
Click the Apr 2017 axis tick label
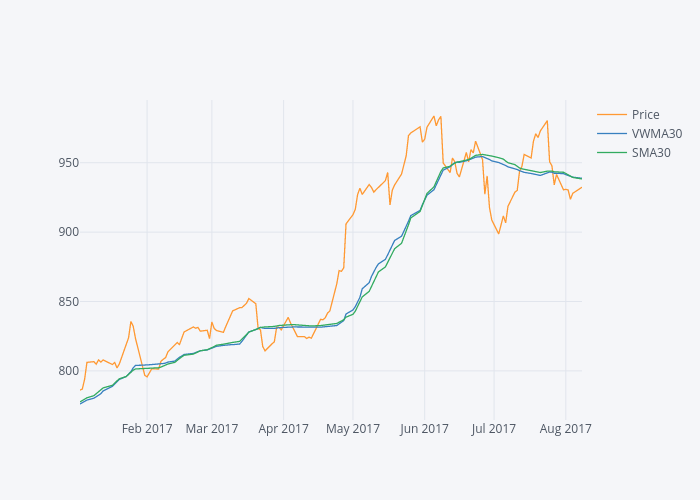coord(283,429)
